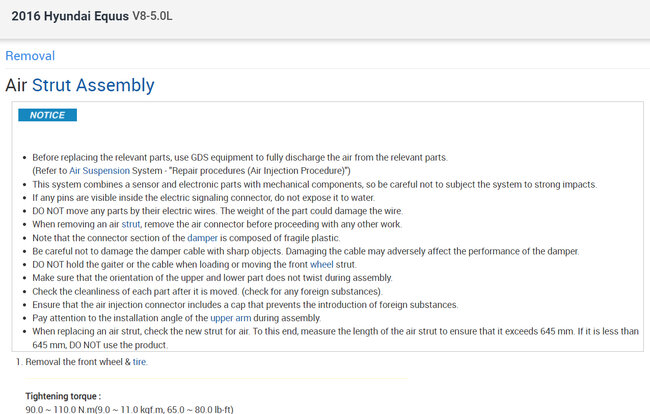
Task: Click the word Air in the heading
Action: [x=16, y=85]
